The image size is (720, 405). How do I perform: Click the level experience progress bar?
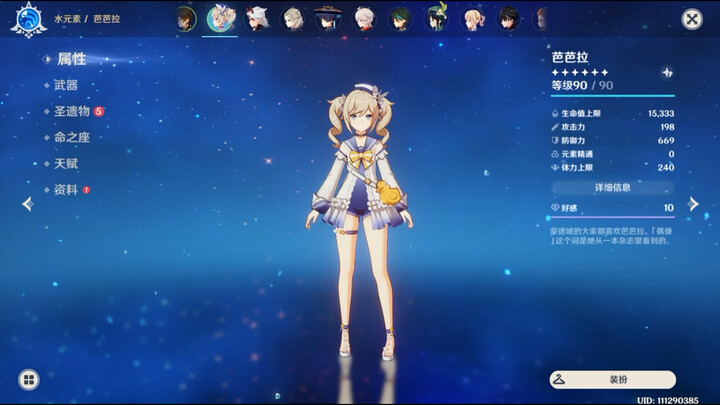point(613,96)
